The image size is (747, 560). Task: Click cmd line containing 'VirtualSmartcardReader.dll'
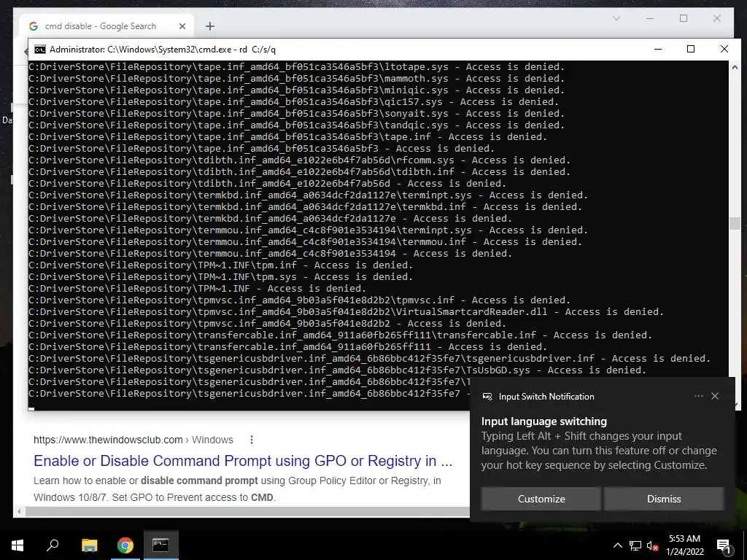tap(346, 312)
